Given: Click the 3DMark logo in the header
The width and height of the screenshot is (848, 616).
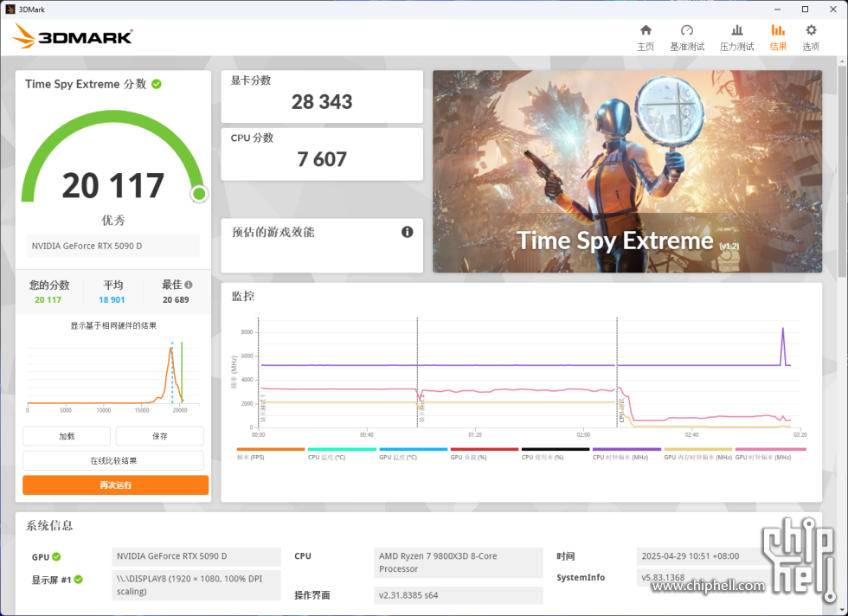Looking at the screenshot, I should (73, 36).
